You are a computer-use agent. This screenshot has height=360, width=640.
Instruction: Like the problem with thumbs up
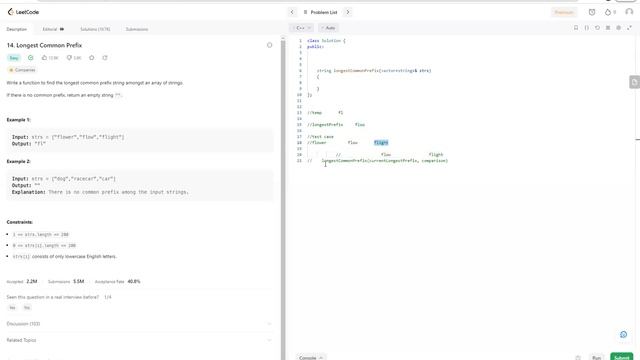click(50, 58)
